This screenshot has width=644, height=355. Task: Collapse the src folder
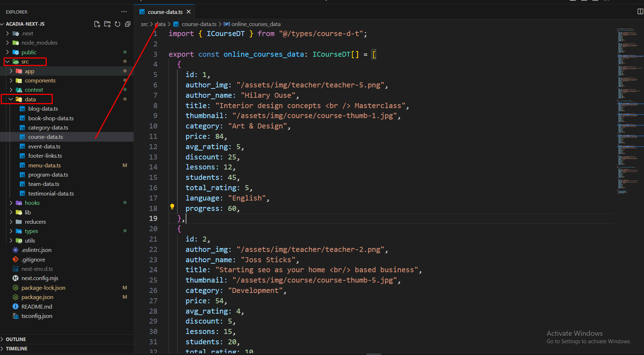coord(7,62)
